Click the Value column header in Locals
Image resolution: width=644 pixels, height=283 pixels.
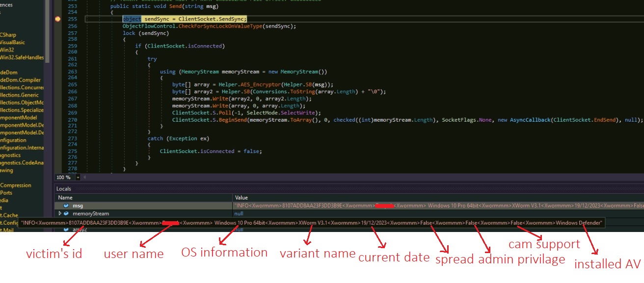241,198
